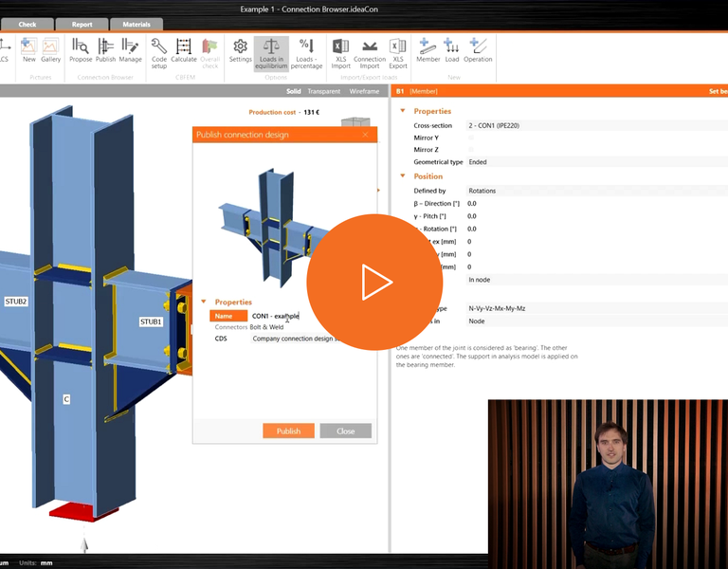Click the Propose icon in Connection Browser
Screen dimensions: 728x569
click(x=81, y=50)
